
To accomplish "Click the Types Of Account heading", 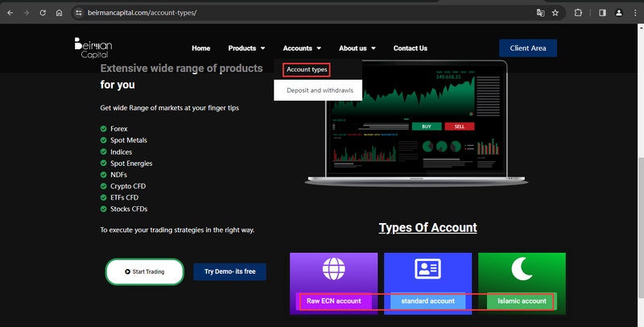I will (427, 228).
